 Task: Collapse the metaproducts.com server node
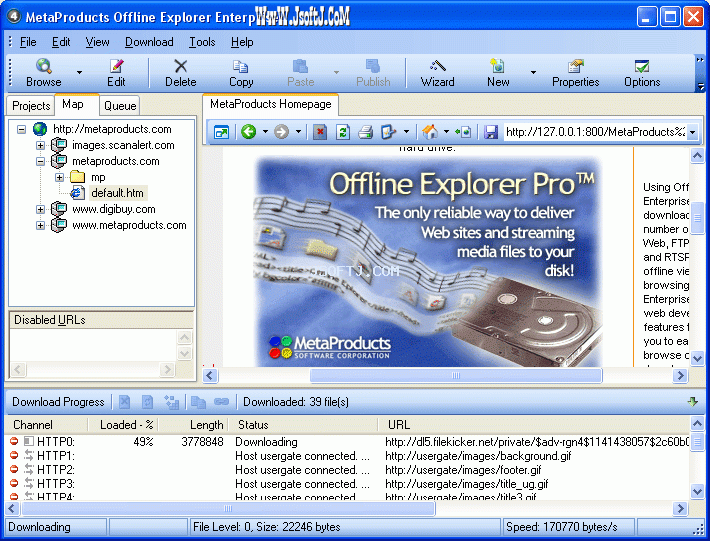40,161
